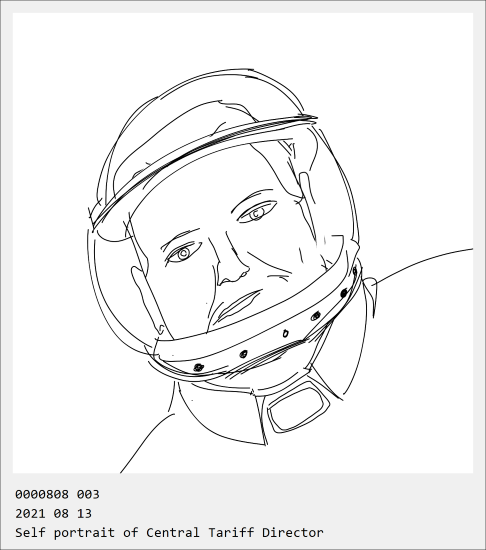This screenshot has height=550, width=486.
Task: Click the date text '2021 08 13'
Action: [x=53, y=514]
